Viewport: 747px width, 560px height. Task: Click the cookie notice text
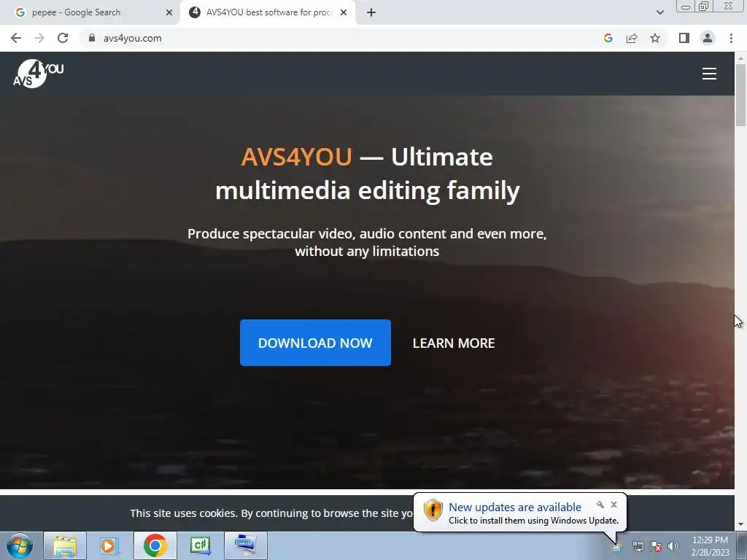(271, 513)
